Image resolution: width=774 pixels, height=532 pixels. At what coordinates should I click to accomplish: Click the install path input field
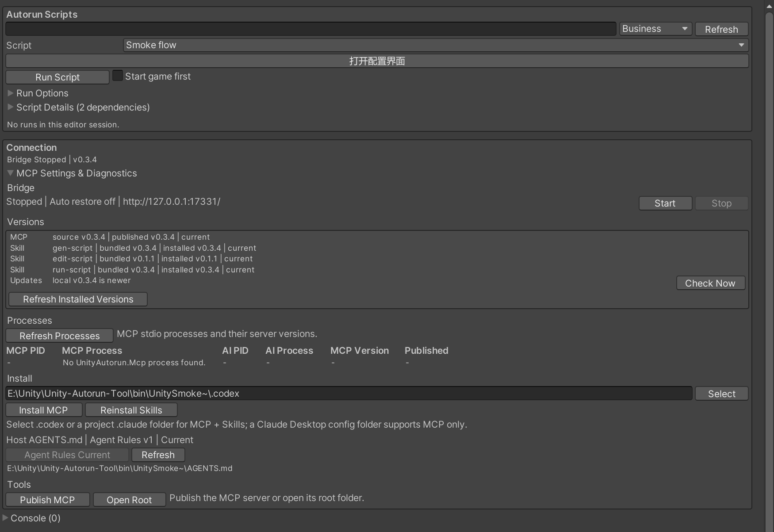click(x=349, y=394)
